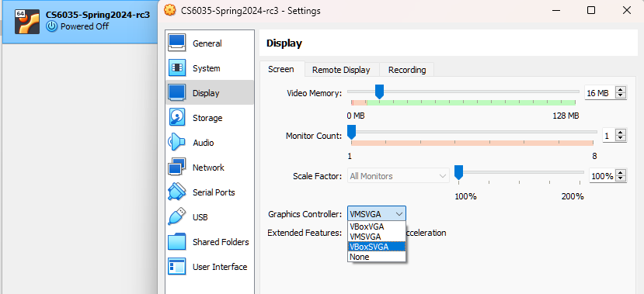Select the User Interface category label
The width and height of the screenshot is (644, 294).
point(220,267)
